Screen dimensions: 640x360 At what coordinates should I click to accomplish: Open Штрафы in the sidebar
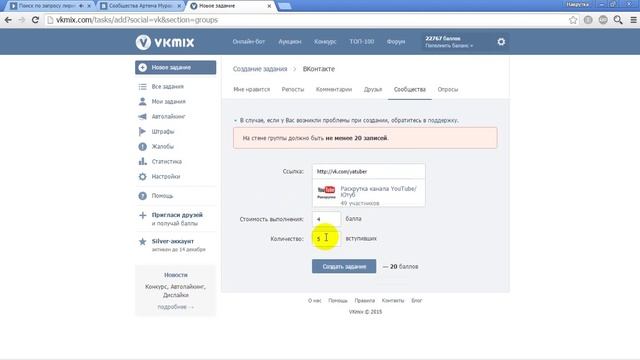pyautogui.click(x=163, y=131)
